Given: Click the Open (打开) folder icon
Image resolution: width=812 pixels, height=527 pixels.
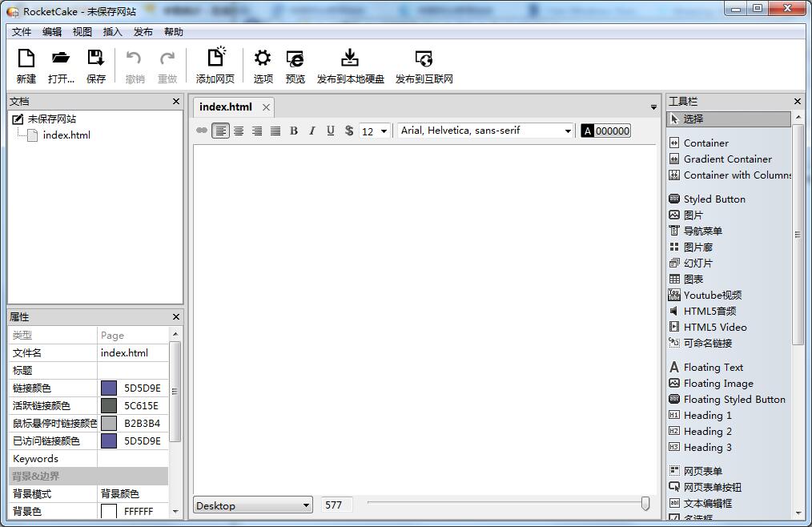Looking at the screenshot, I should point(61,58).
